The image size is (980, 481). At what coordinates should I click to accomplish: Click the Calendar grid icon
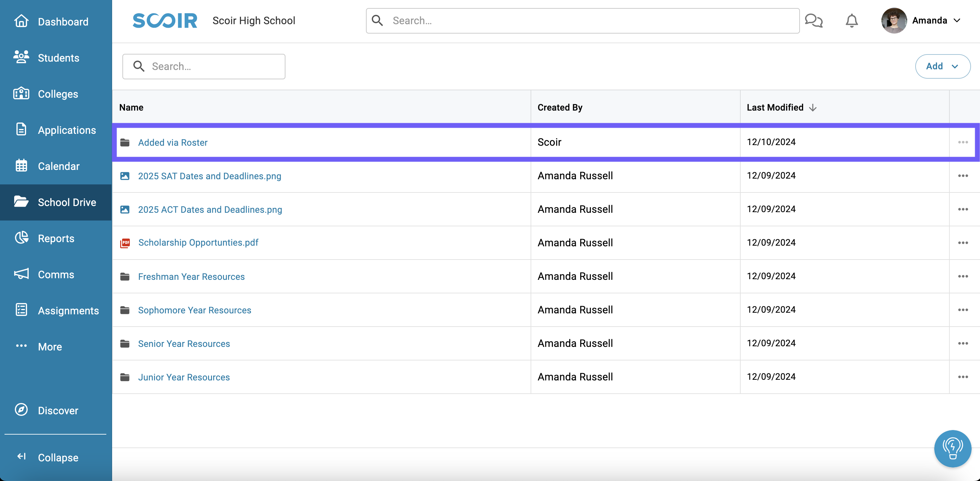tap(21, 166)
